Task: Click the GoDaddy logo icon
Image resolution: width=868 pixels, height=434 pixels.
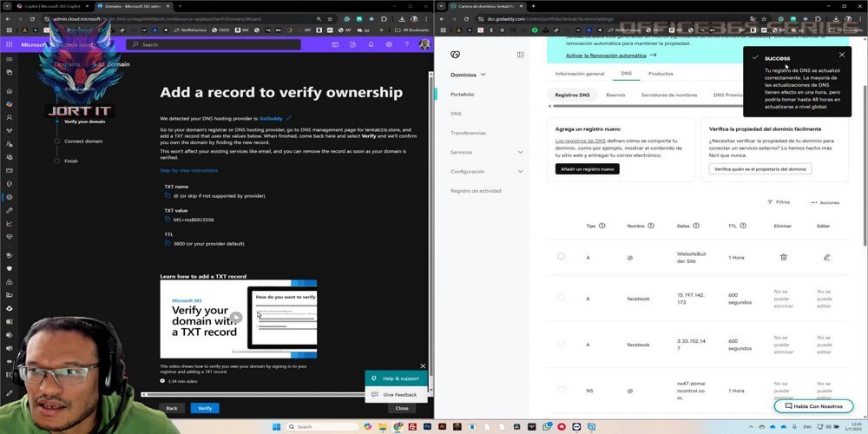Action: tap(455, 55)
